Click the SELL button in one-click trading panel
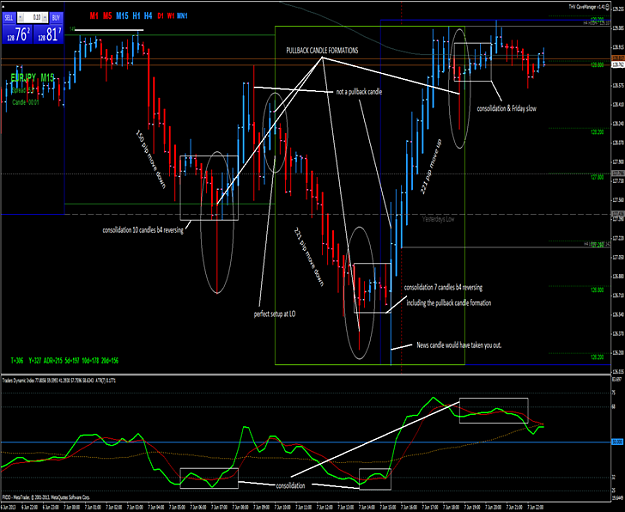625x512 pixels. 8,18
